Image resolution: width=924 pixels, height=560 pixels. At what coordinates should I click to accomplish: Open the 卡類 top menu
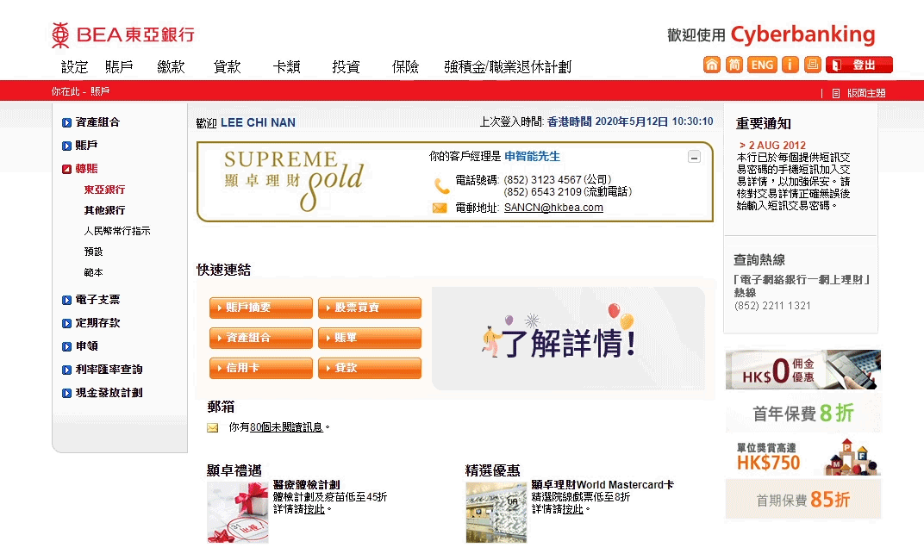coord(286,67)
